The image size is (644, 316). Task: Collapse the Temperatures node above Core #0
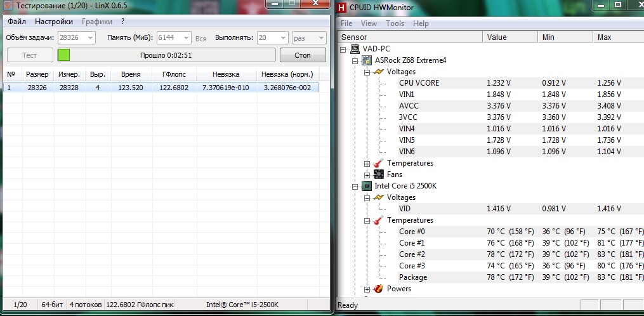[367, 221]
